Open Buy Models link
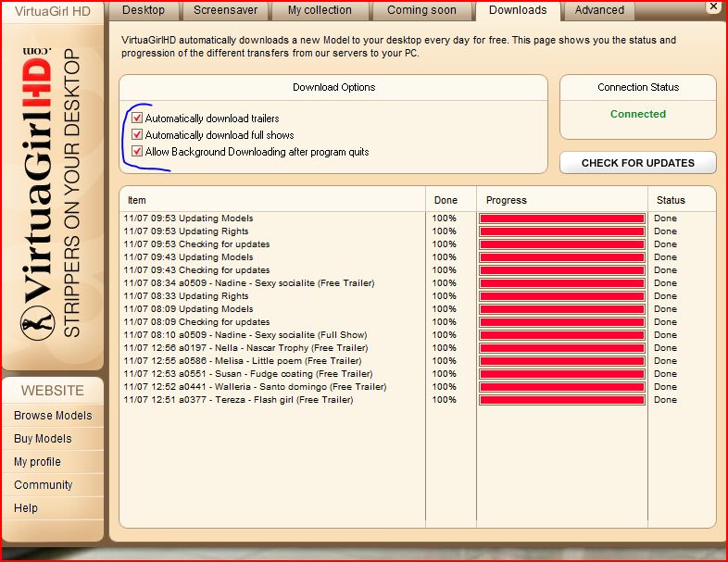Viewport: 728px width, 562px height. pyautogui.click(x=43, y=439)
